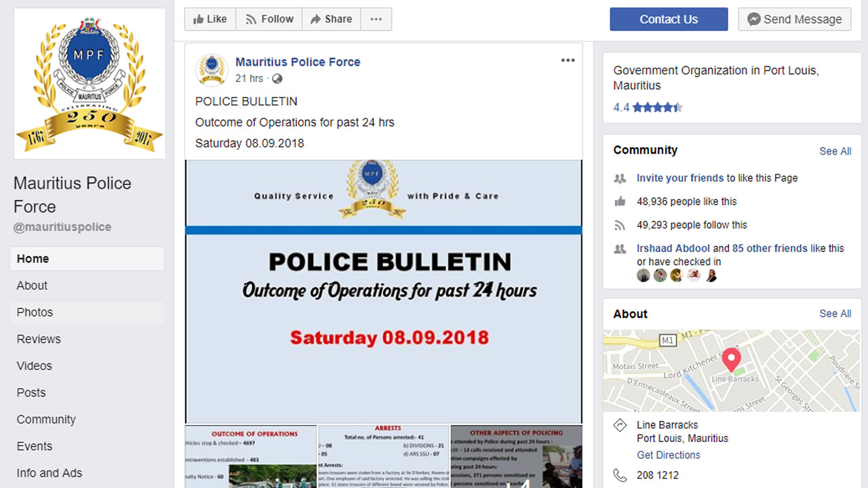The height and width of the screenshot is (488, 868).
Task: Click the Like thumbs-up icon
Action: 199,19
